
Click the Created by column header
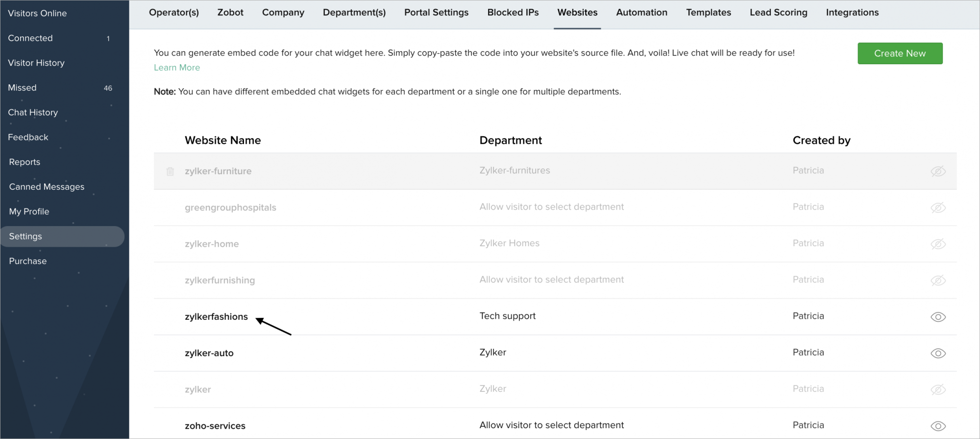(x=821, y=140)
